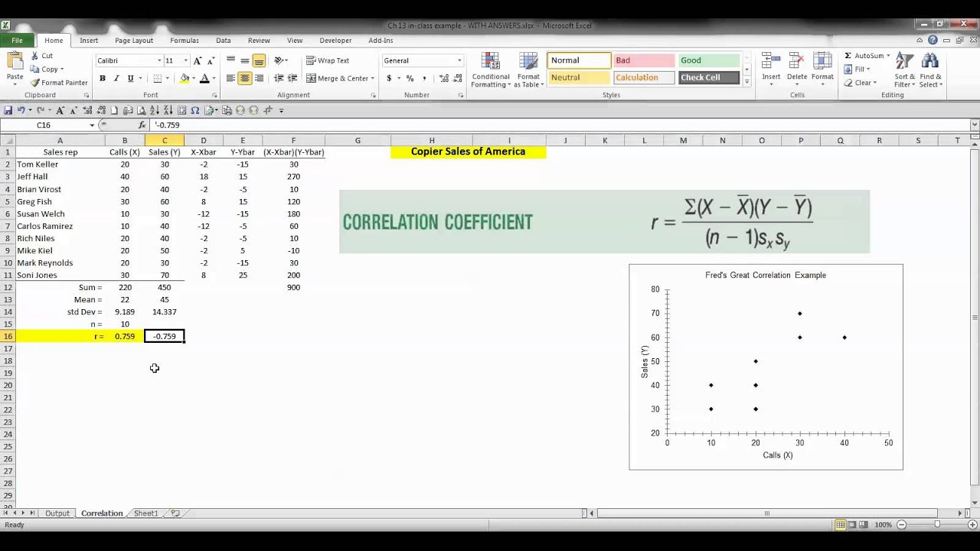Apply the Bad cell style
Image resolution: width=980 pixels, height=551 pixels.
(643, 60)
